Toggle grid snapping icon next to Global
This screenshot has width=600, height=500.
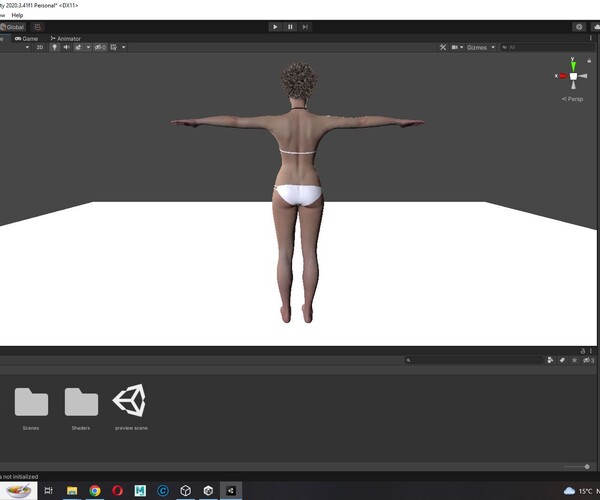point(38,27)
